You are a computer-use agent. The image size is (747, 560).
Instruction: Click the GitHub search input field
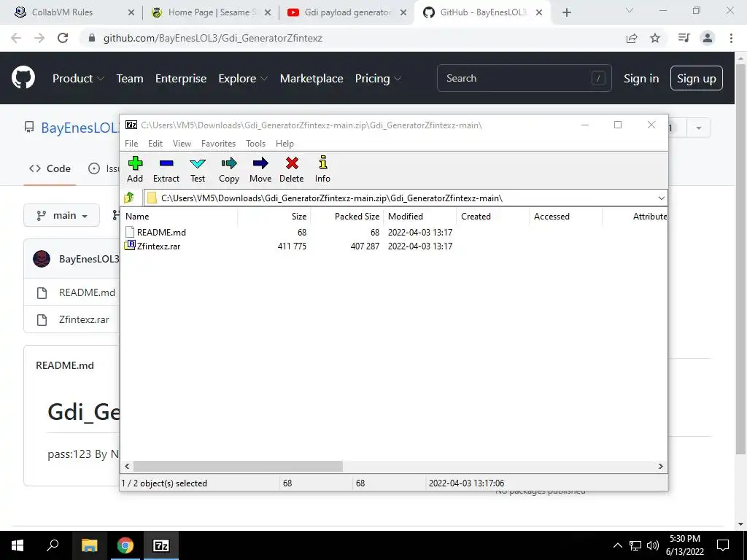coord(524,78)
